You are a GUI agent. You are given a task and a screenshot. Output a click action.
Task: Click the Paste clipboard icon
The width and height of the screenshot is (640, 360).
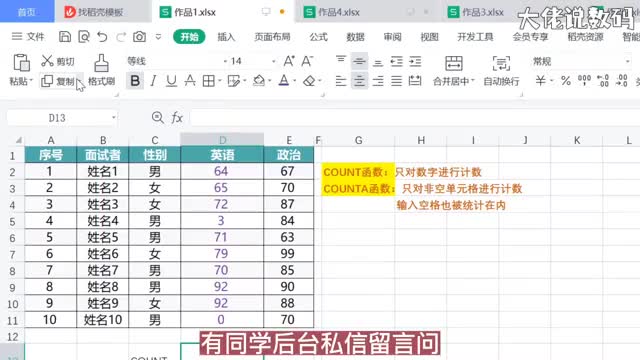[x=21, y=62]
